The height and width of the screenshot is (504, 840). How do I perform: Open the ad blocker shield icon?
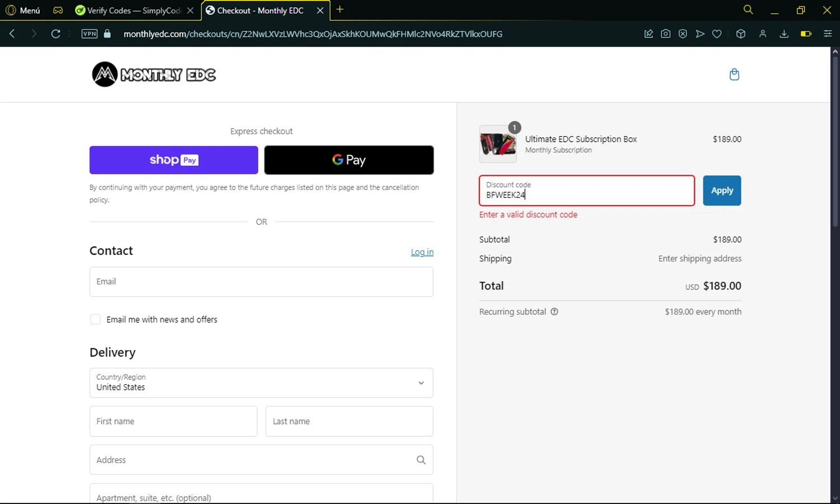coord(683,34)
